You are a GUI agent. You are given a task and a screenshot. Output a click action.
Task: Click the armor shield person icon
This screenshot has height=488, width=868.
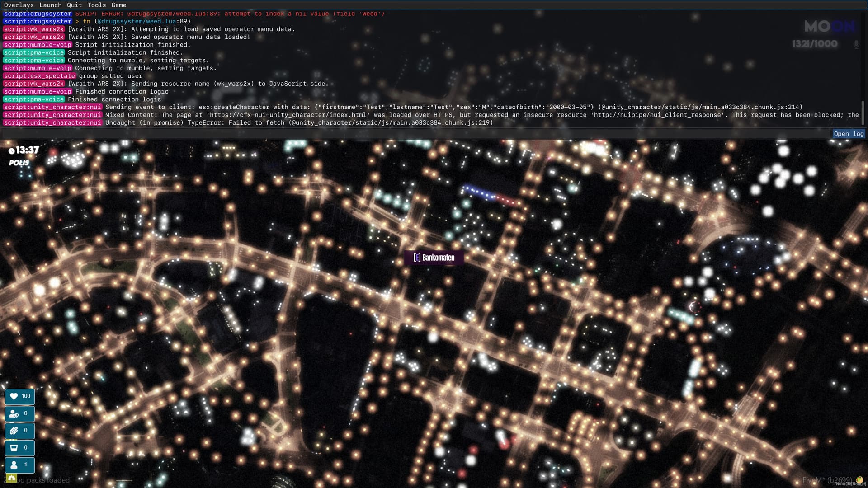pos(14,413)
